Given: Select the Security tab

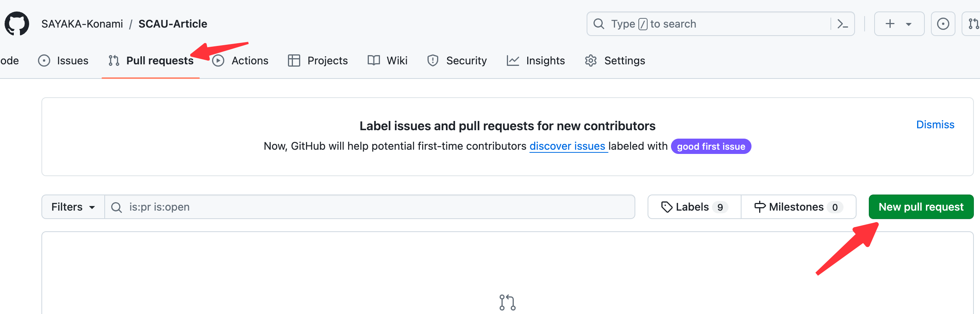Looking at the screenshot, I should click(457, 61).
